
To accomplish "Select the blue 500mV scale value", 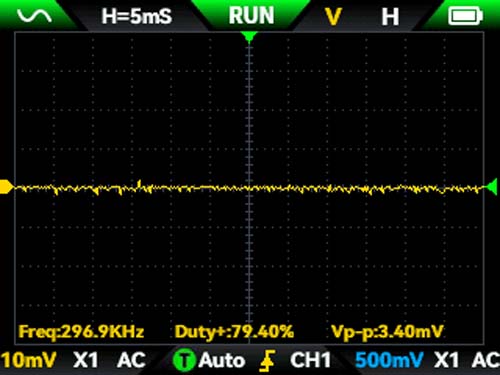I will tap(389, 360).
